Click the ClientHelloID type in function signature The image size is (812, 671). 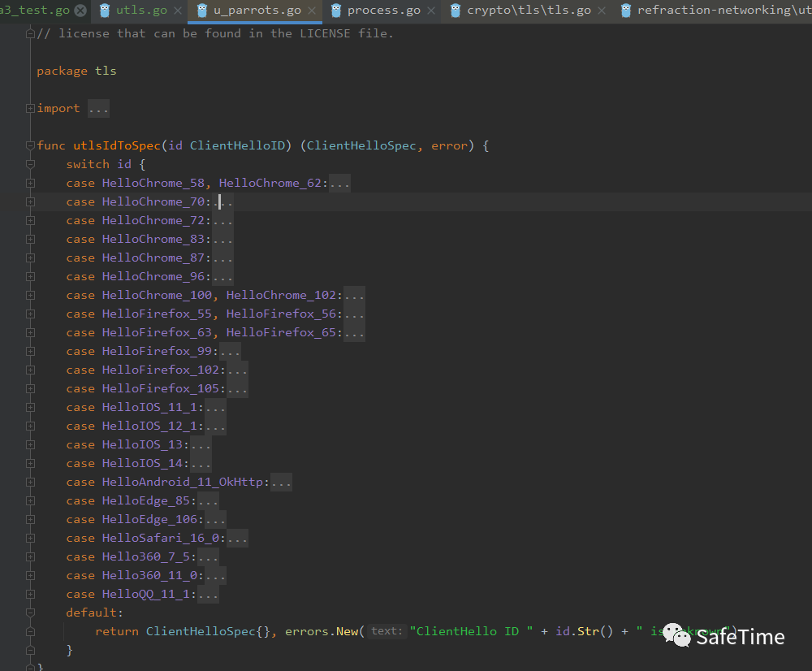click(239, 146)
